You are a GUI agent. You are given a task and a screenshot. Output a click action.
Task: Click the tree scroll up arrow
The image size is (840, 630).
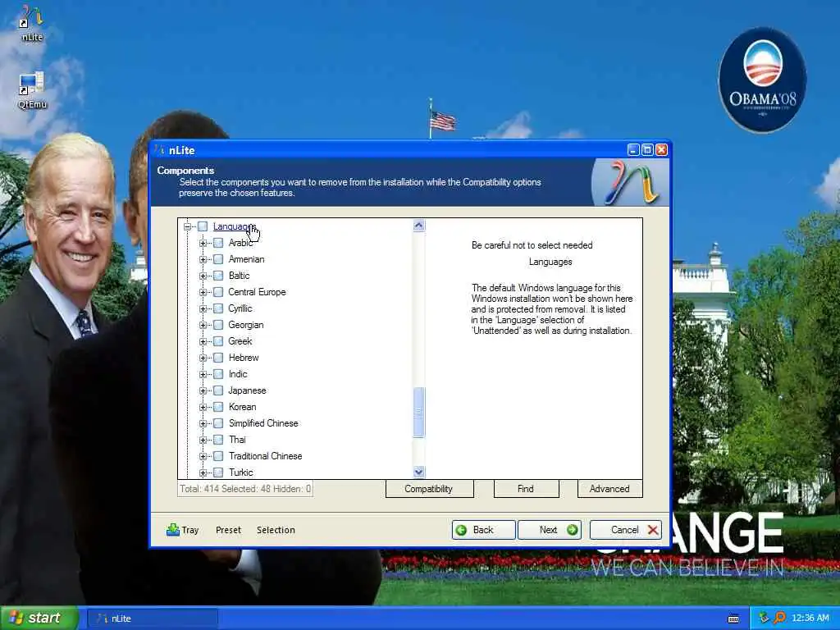click(x=419, y=226)
